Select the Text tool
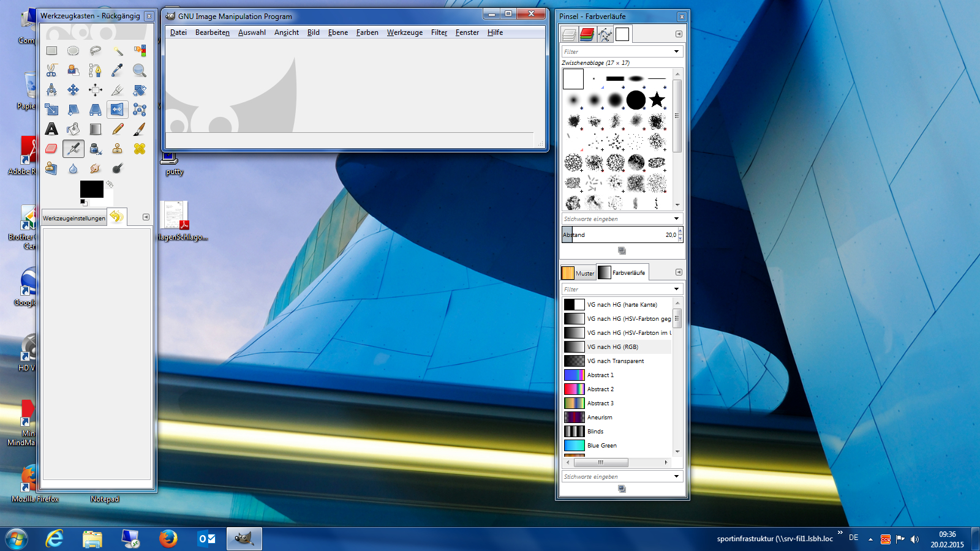 pos(51,129)
